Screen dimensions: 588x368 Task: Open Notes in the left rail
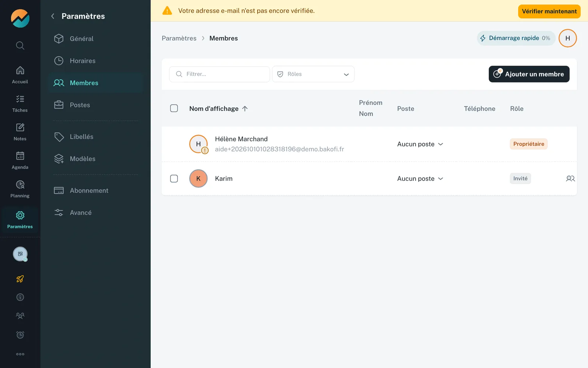tap(20, 132)
